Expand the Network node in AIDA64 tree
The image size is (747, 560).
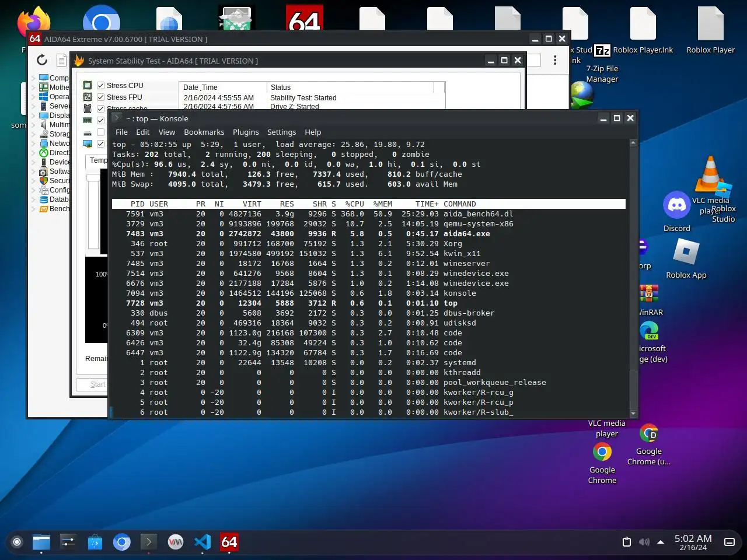point(33,143)
